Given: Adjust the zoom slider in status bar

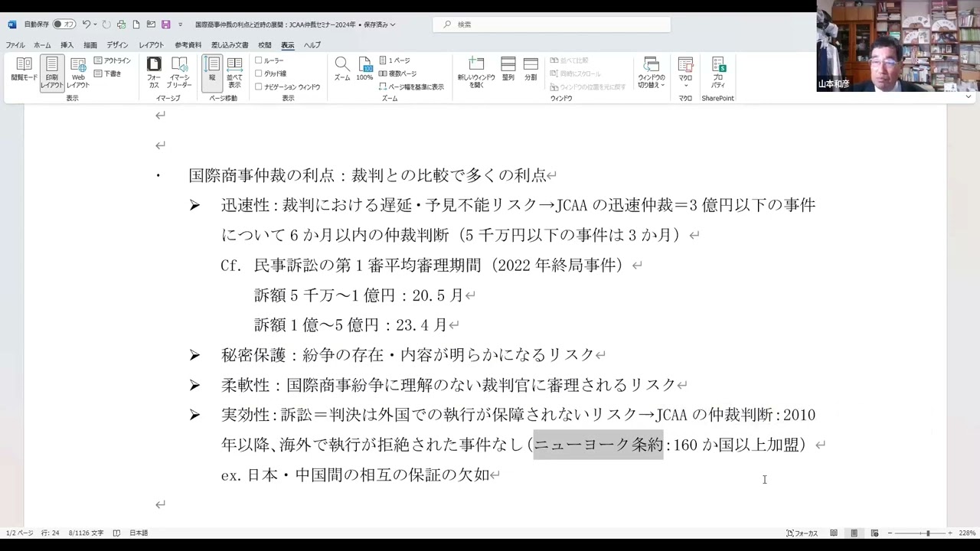Looking at the screenshot, I should point(927,533).
